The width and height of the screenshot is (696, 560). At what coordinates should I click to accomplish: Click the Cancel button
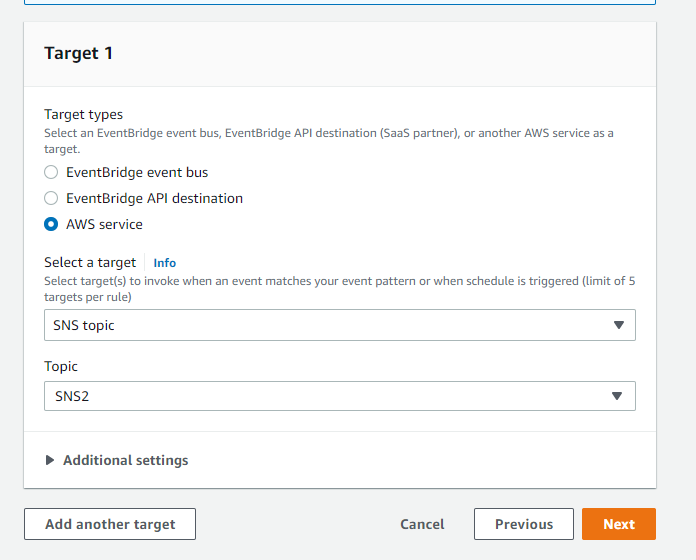[x=422, y=524]
